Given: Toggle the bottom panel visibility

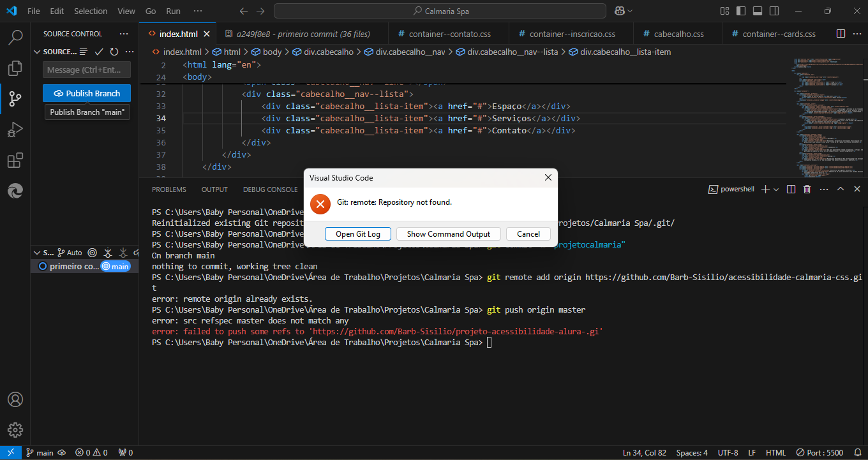Looking at the screenshot, I should click(758, 11).
